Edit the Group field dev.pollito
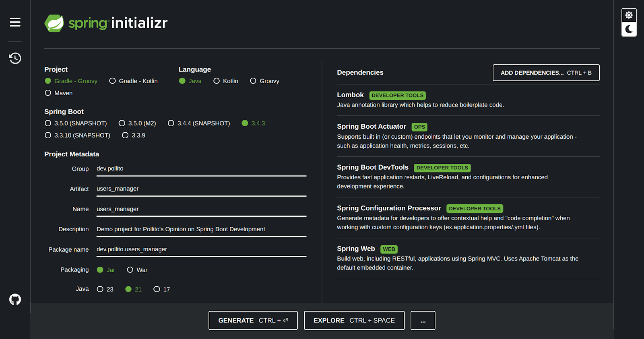Viewport: 644px width, 339px height. [x=201, y=169]
